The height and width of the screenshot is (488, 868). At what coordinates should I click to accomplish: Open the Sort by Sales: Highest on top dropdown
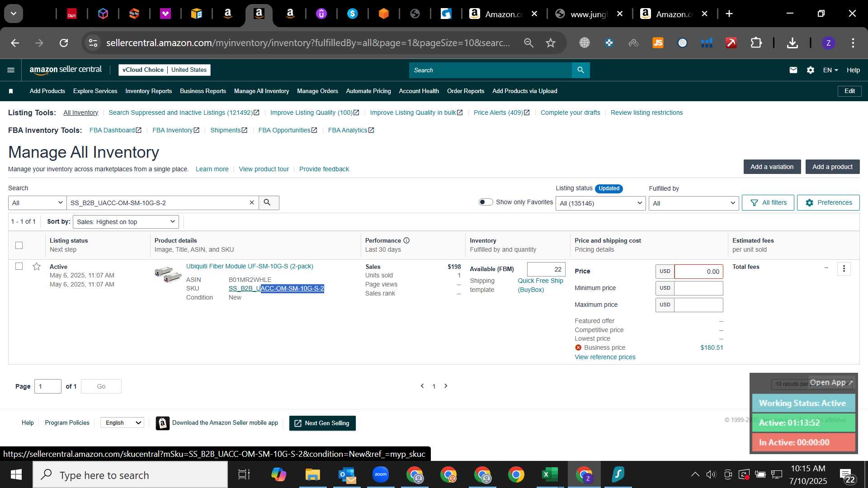click(x=126, y=222)
